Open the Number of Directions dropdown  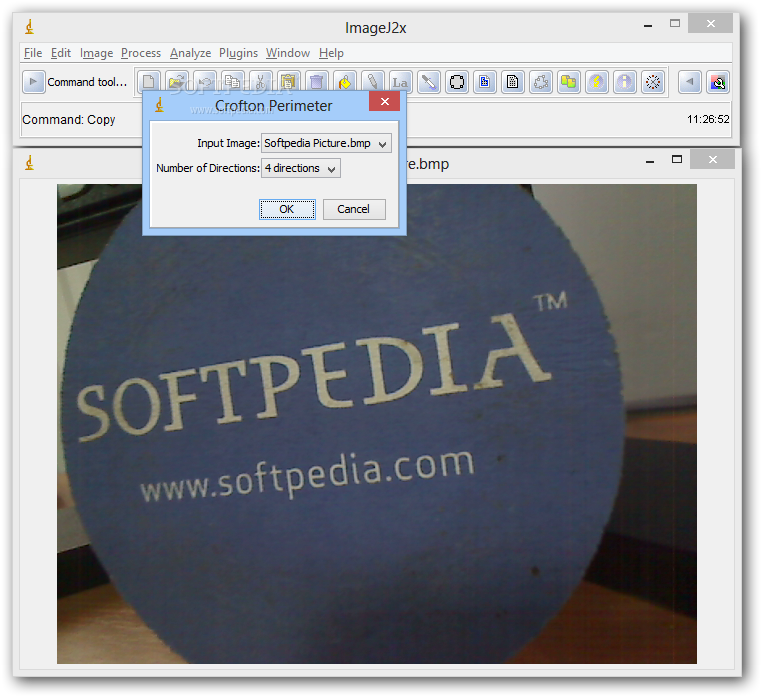(301, 168)
